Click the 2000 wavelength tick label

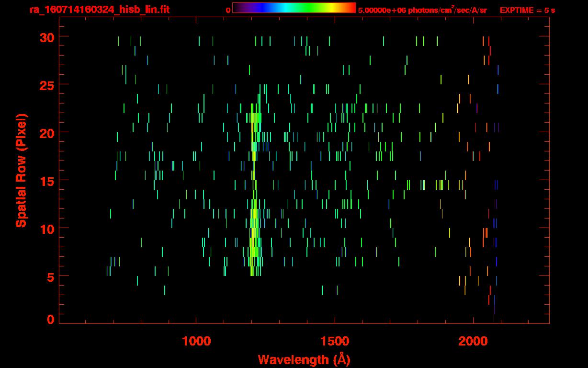pos(473,341)
